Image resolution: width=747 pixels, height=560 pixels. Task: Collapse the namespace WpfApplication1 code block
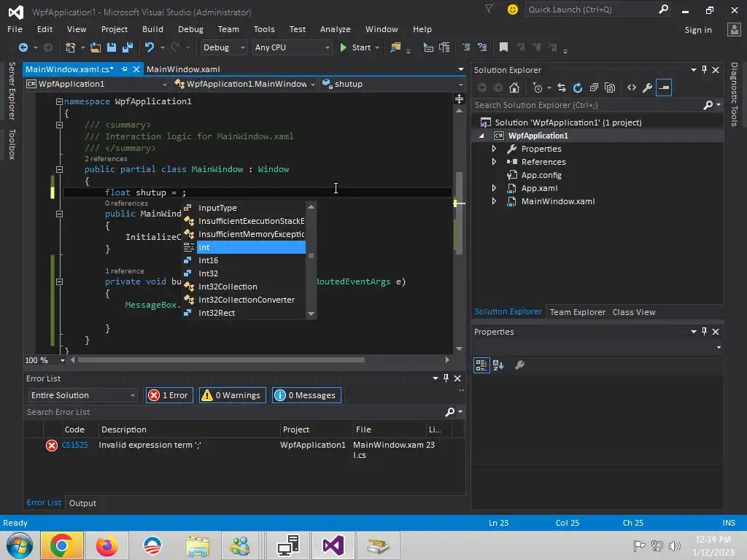point(59,101)
